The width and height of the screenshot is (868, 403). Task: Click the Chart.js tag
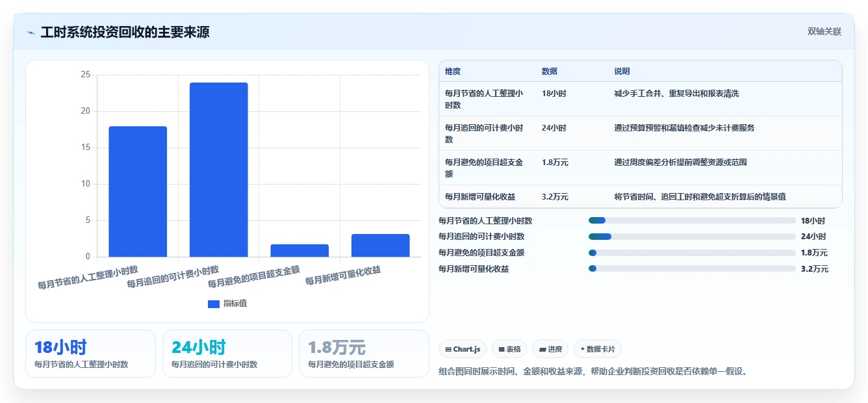click(463, 349)
